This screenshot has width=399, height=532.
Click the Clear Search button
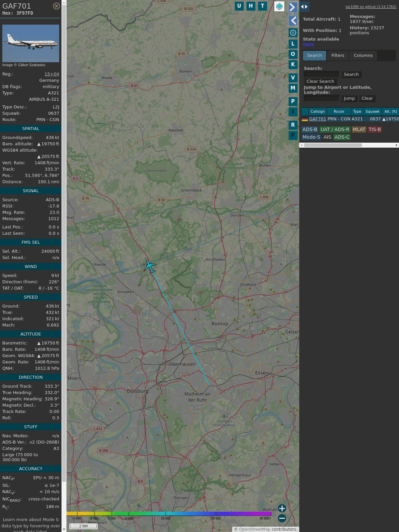320,81
